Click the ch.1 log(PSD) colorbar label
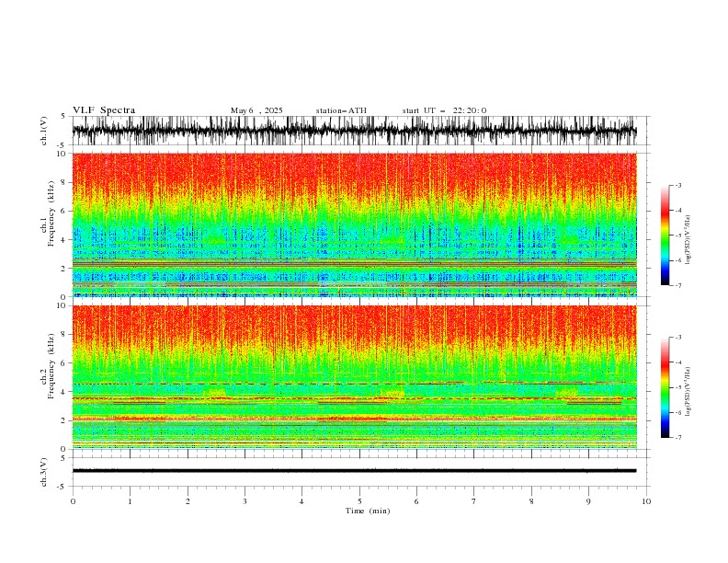 click(688, 240)
